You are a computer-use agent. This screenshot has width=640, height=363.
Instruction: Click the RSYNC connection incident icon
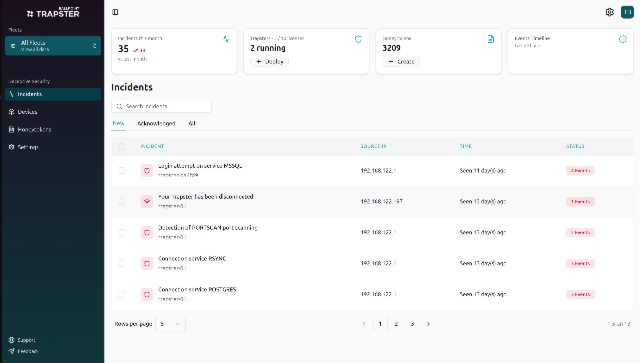(147, 263)
